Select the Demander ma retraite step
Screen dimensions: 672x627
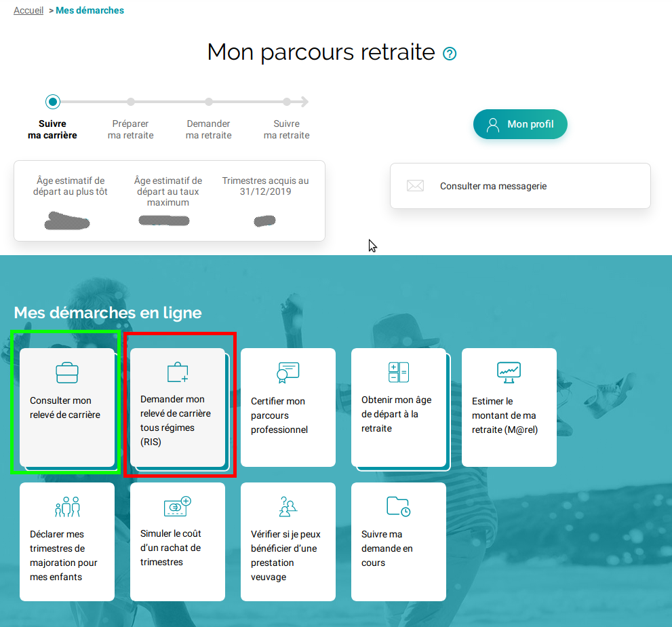pos(209,130)
